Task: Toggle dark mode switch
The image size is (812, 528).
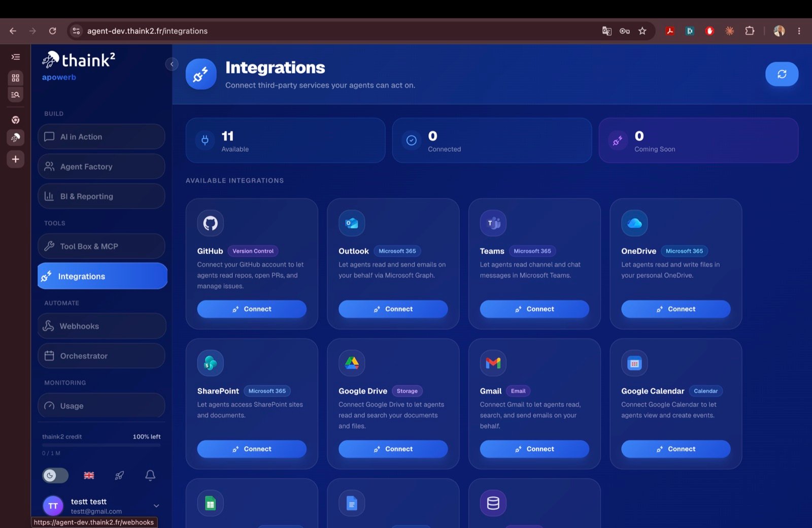Action: pyautogui.click(x=55, y=475)
